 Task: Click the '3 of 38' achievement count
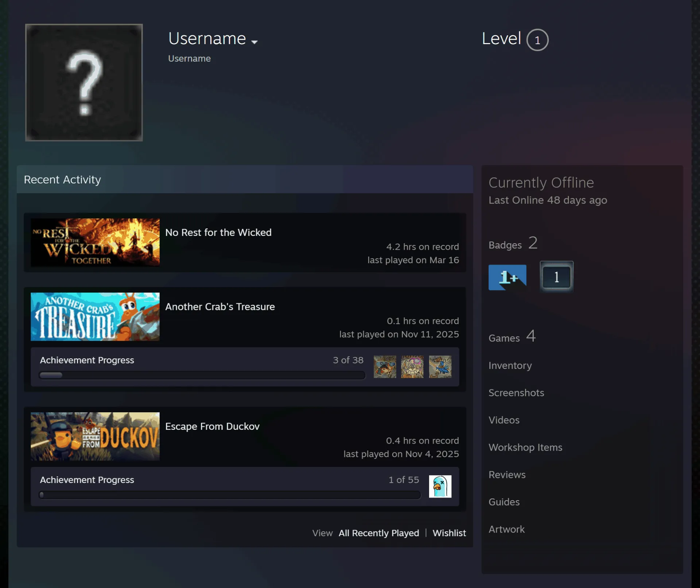pos(348,360)
